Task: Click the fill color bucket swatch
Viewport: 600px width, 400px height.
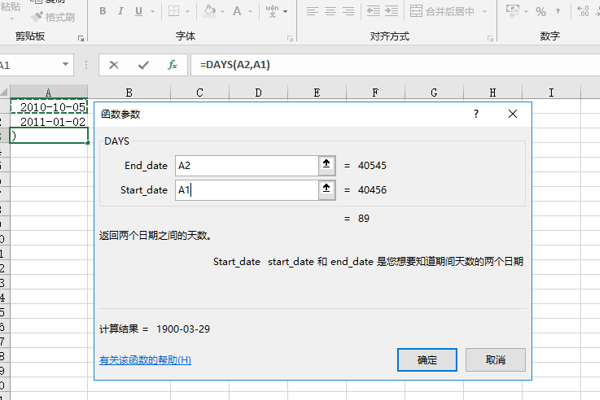Action: [x=208, y=11]
